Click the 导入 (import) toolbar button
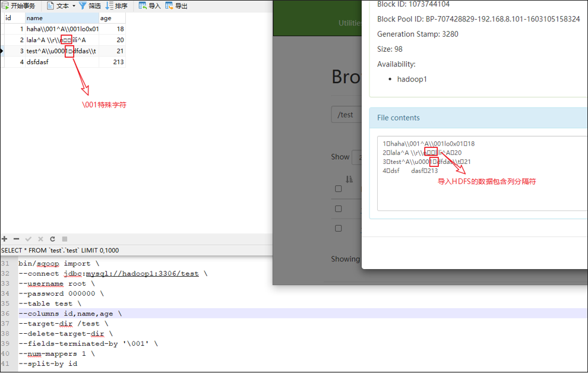 [150, 5]
